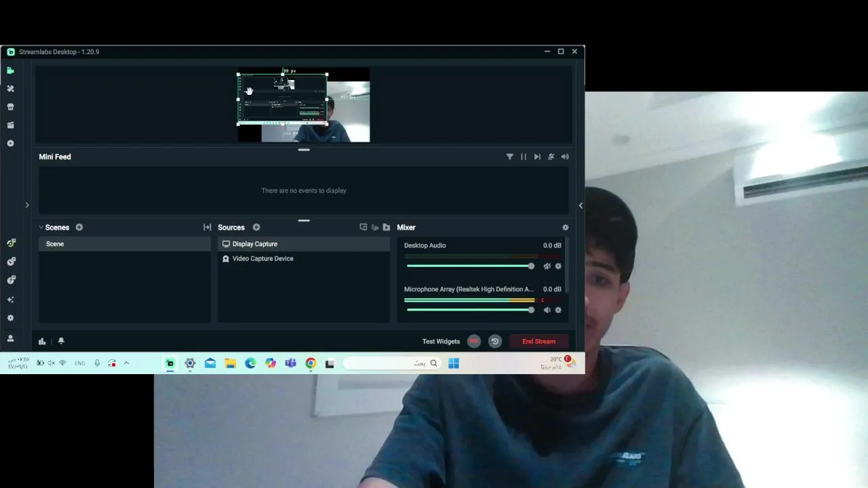Screen dimensions: 868x488
Task: Open the Editor tab in the sidebar
Action: click(x=10, y=70)
